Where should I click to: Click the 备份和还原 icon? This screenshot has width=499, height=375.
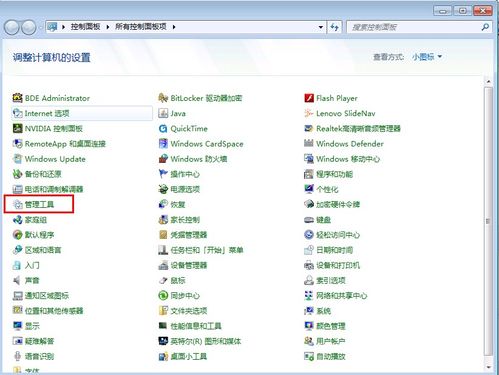tap(17, 174)
